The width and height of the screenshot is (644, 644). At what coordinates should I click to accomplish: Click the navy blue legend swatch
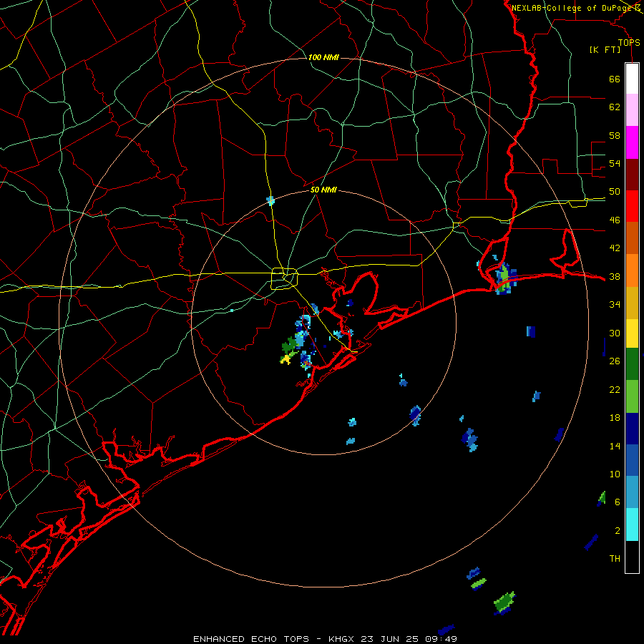pos(632,429)
